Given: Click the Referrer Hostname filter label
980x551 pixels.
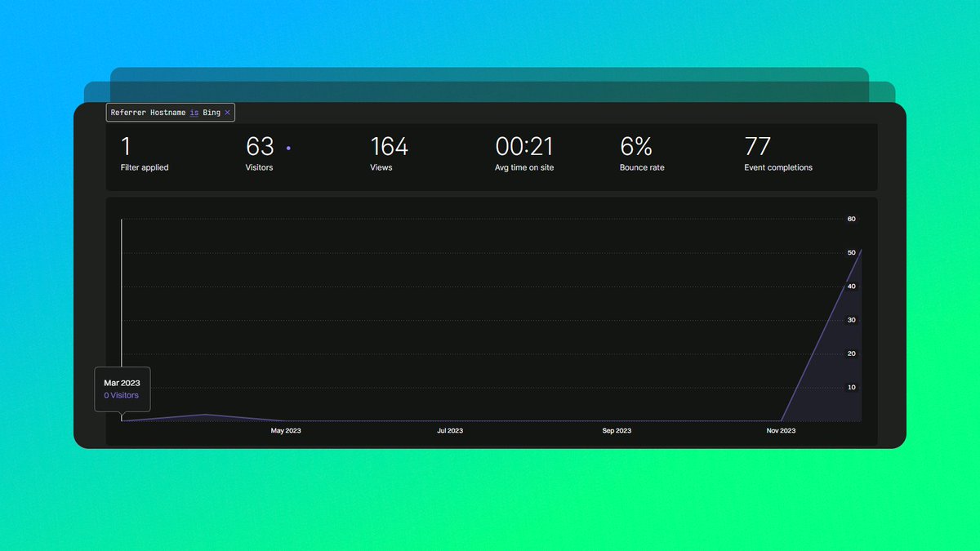Looking at the screenshot, I should point(148,113).
